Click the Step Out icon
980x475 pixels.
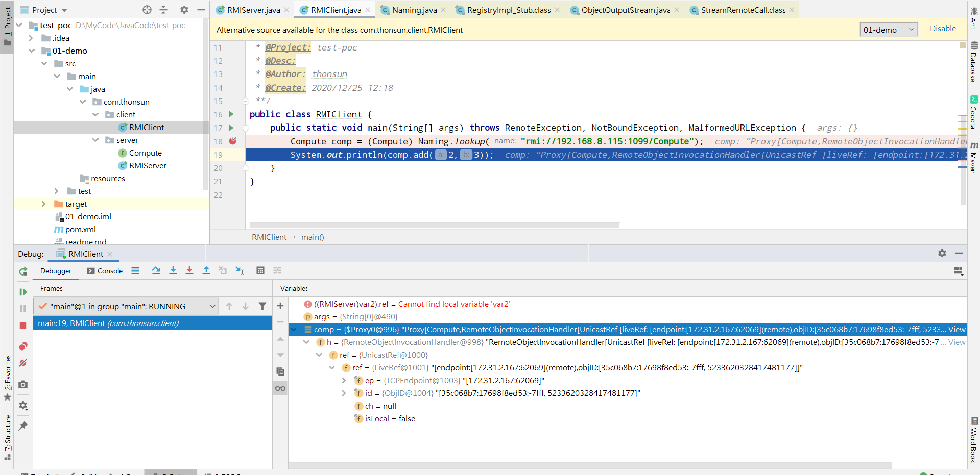pyautogui.click(x=206, y=270)
